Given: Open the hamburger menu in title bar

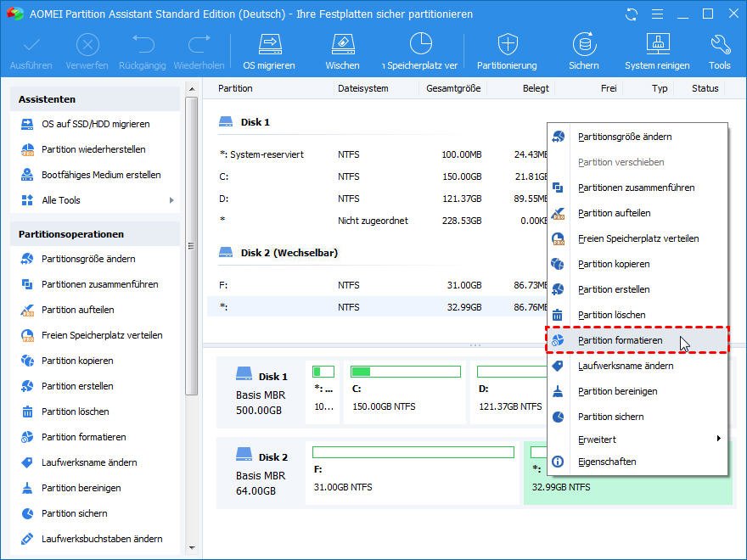Looking at the screenshot, I should pyautogui.click(x=657, y=14).
